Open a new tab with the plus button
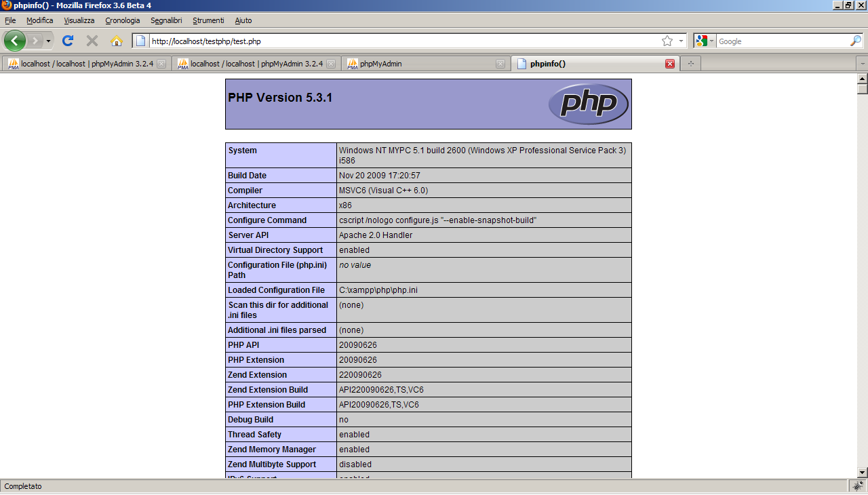The image size is (868, 495). (691, 64)
